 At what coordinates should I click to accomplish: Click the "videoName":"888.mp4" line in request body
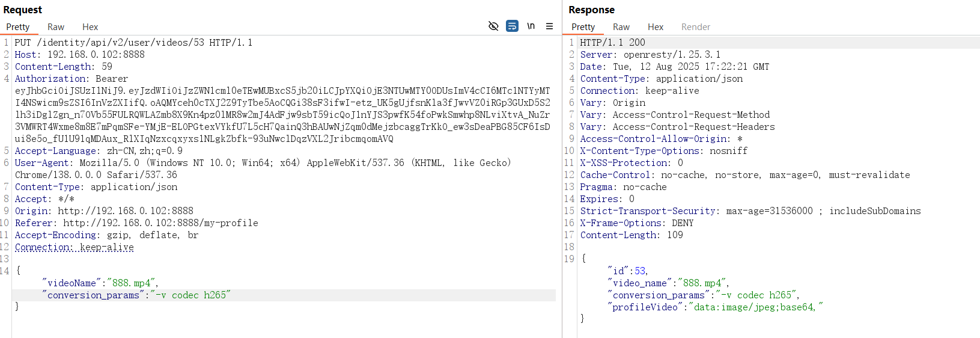(x=100, y=283)
